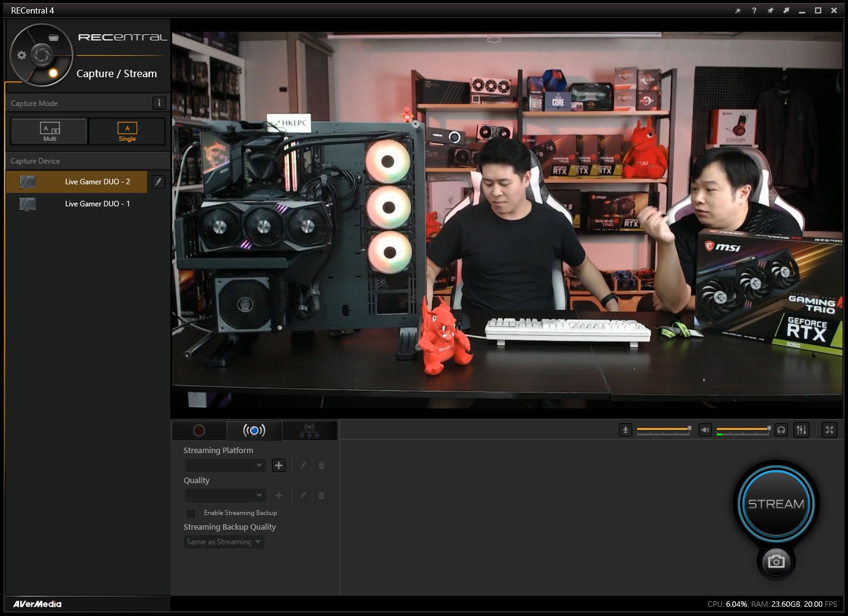Switch capture mode to Multi
Image resolution: width=848 pixels, height=616 pixels.
pyautogui.click(x=50, y=131)
